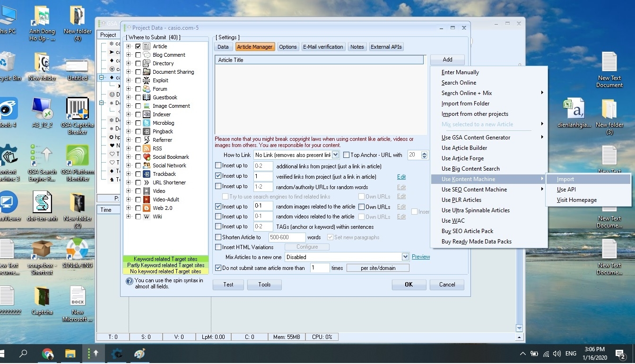Click the Add button
This screenshot has width=635, height=364.
click(447, 60)
